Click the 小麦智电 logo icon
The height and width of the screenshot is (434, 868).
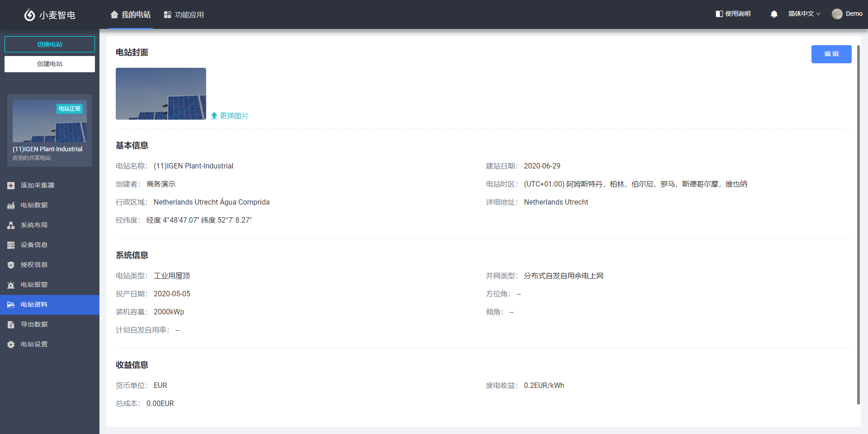tap(29, 15)
